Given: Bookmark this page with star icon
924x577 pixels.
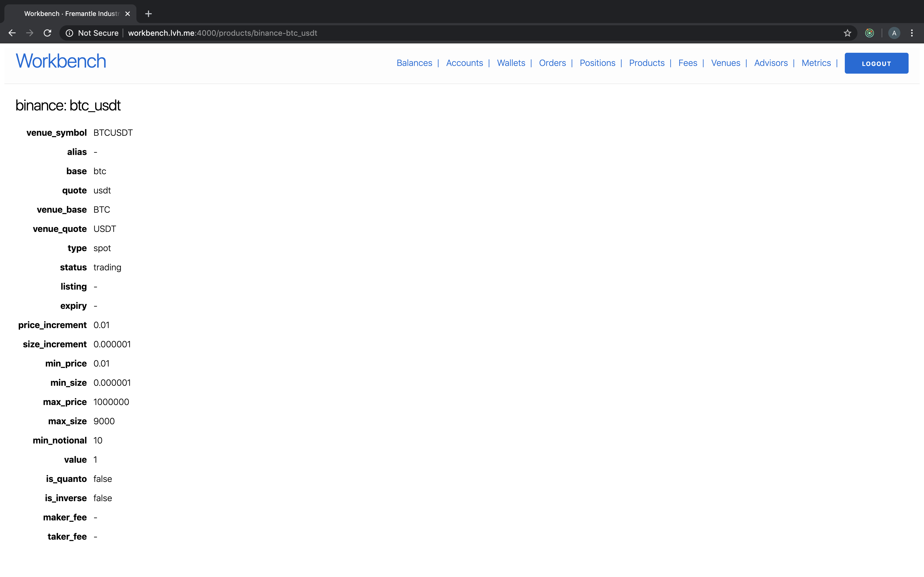Looking at the screenshot, I should 847,33.
